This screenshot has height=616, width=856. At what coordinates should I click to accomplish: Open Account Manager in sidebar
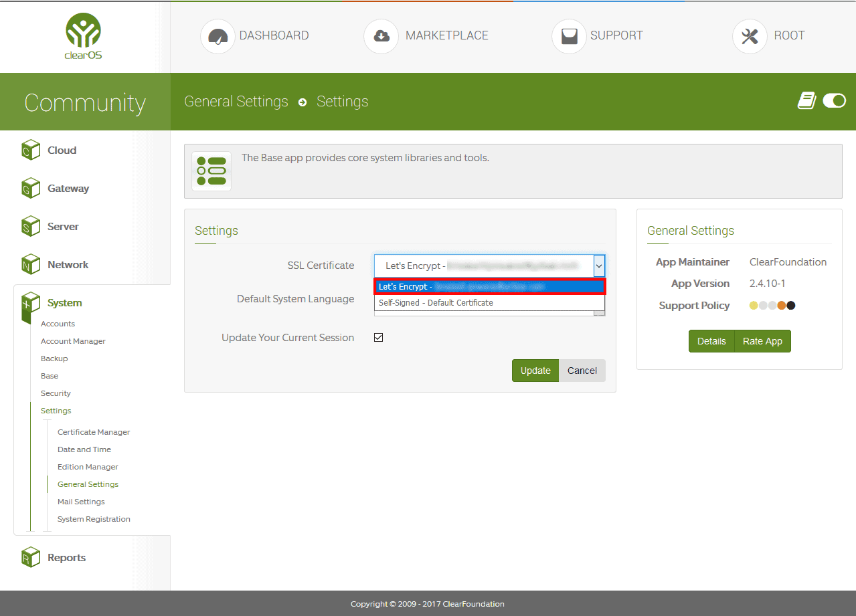pos(73,341)
